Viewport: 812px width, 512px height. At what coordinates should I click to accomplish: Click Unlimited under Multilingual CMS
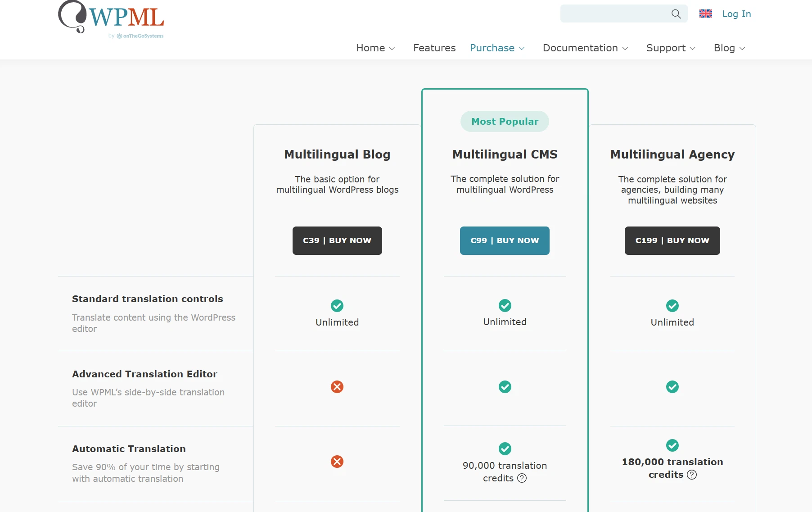(x=505, y=322)
